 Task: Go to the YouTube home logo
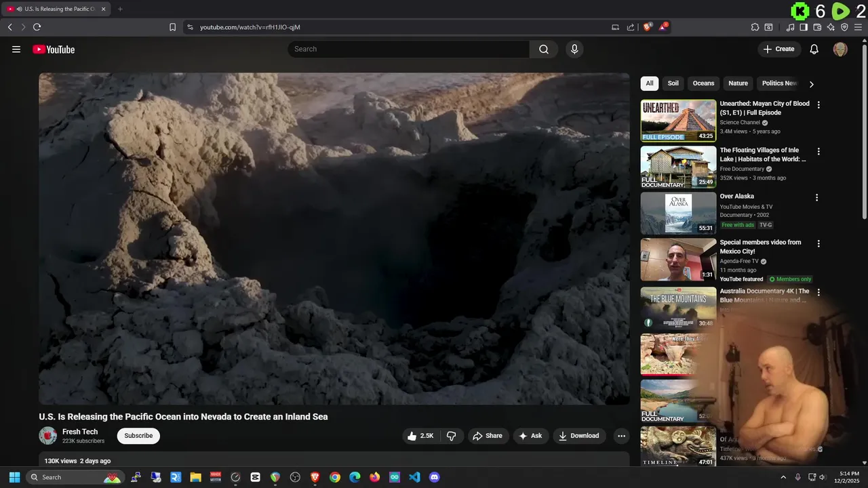54,49
